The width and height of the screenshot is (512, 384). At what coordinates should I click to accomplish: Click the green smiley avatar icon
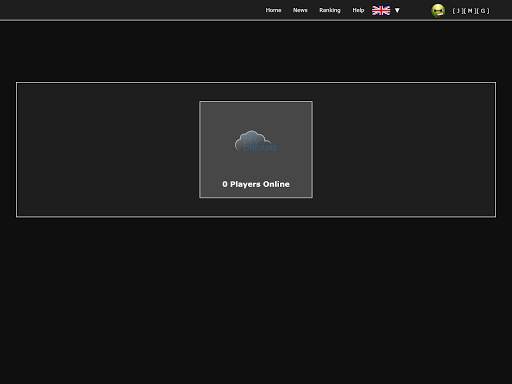pyautogui.click(x=438, y=11)
